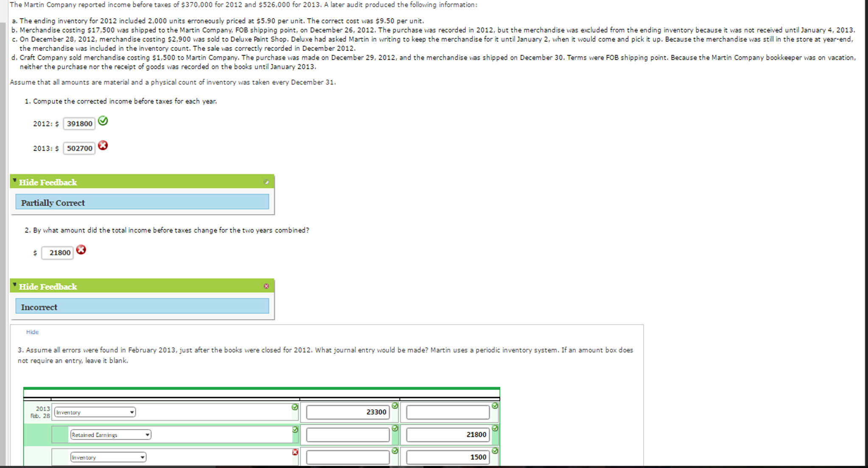Select the Inventory dropdown on first journal row
This screenshot has height=468, width=868.
point(93,412)
